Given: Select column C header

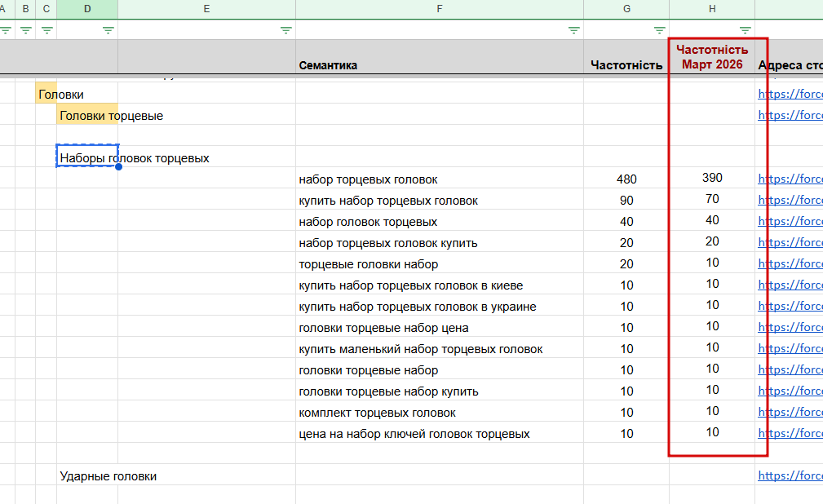Looking at the screenshot, I should point(46,9).
